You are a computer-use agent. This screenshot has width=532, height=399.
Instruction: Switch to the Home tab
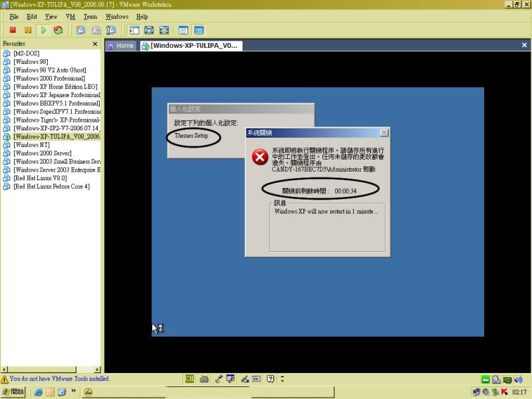[120, 46]
